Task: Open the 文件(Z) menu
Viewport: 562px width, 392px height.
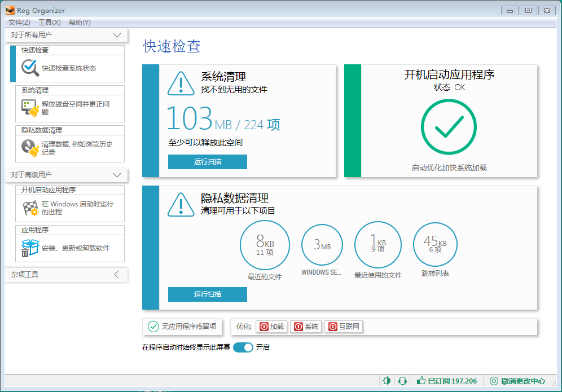Action: point(19,23)
